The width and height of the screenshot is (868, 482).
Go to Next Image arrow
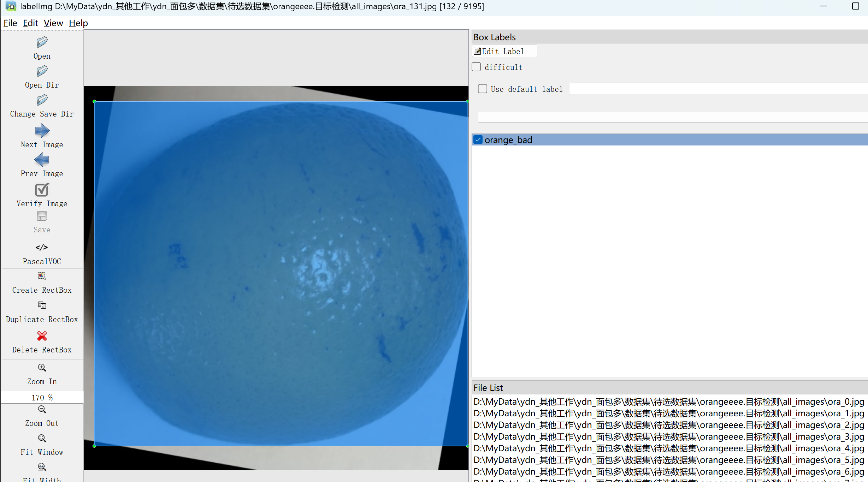(x=42, y=131)
